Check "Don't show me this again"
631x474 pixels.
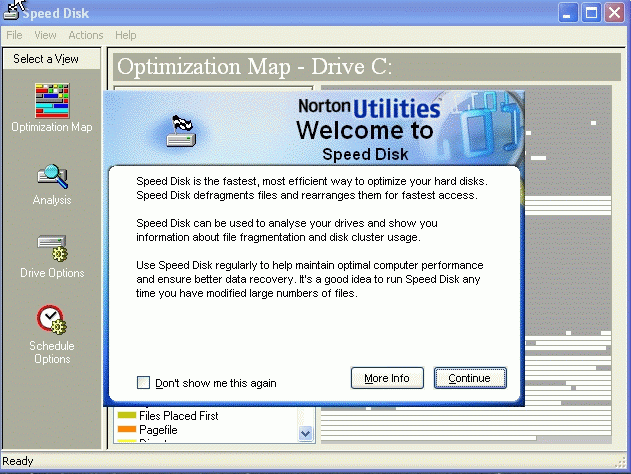(144, 382)
